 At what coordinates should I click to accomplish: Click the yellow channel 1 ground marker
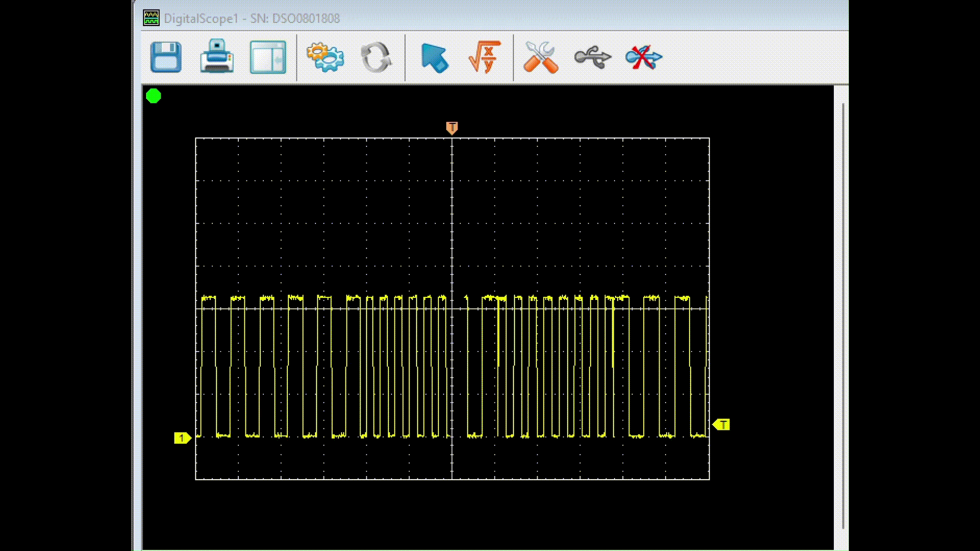[182, 438]
